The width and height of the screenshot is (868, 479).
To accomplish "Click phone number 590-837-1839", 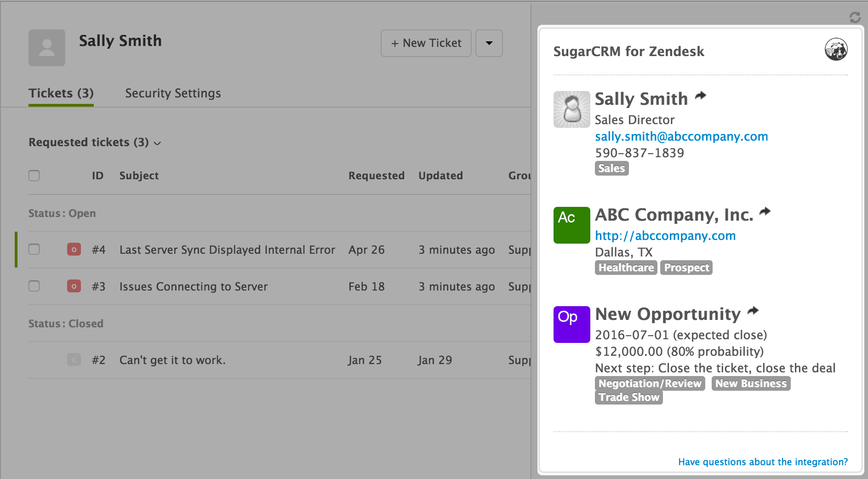I will click(x=640, y=153).
